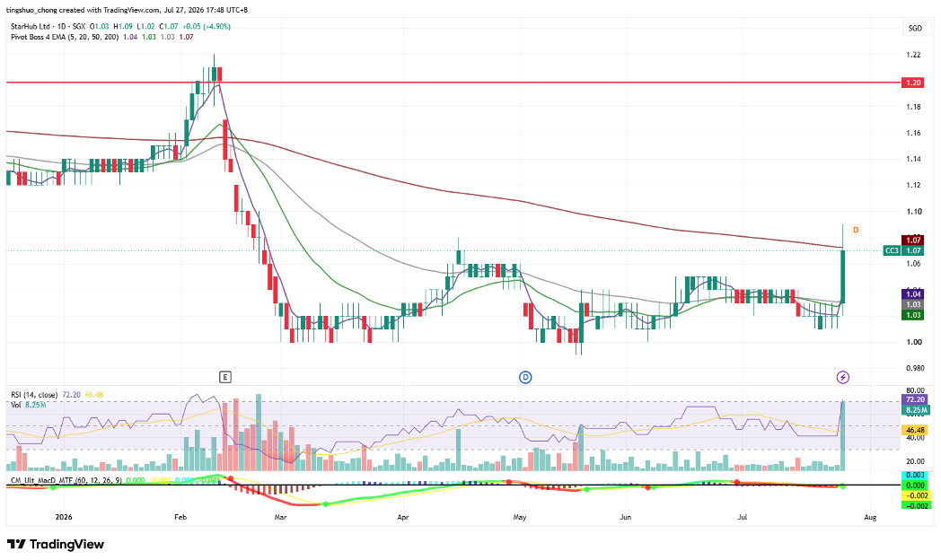Select the CM_Ult_MacD_MTF indicator legend

tap(66, 480)
